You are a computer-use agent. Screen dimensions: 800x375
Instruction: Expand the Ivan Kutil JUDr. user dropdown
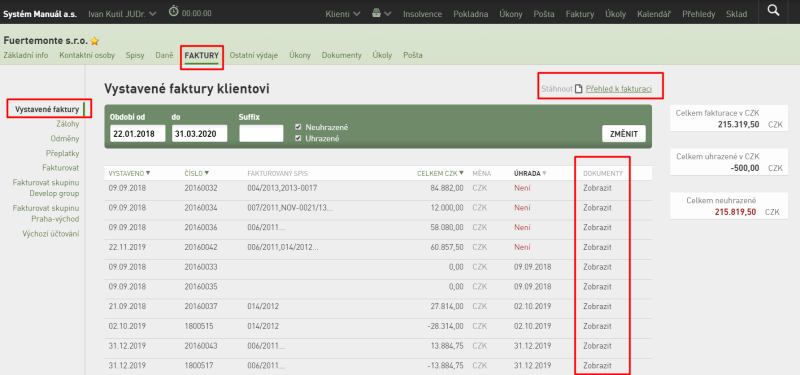tap(122, 14)
